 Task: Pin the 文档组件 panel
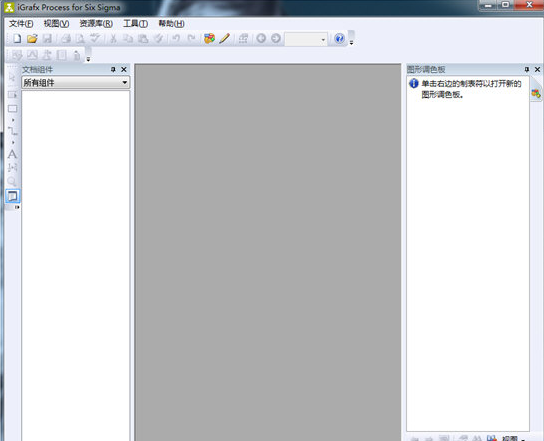(113, 69)
